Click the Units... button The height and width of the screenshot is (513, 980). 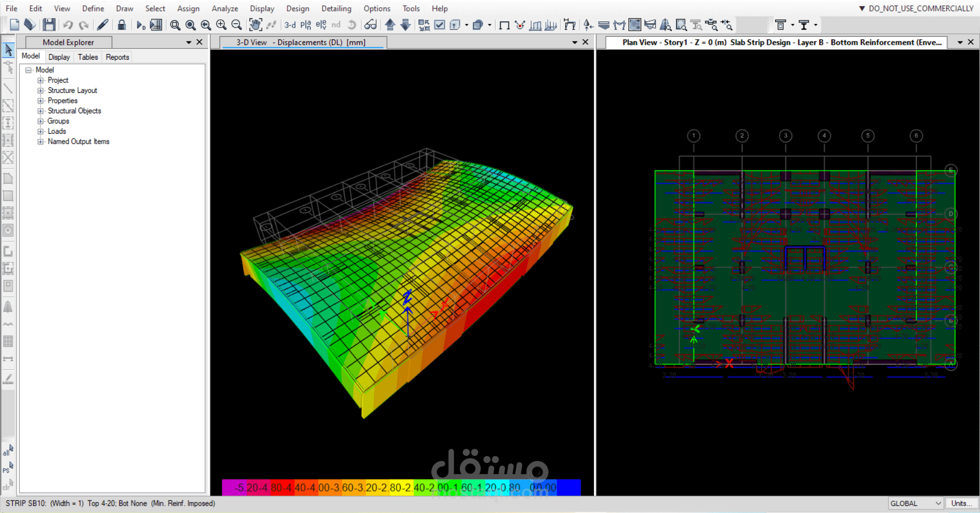point(962,503)
